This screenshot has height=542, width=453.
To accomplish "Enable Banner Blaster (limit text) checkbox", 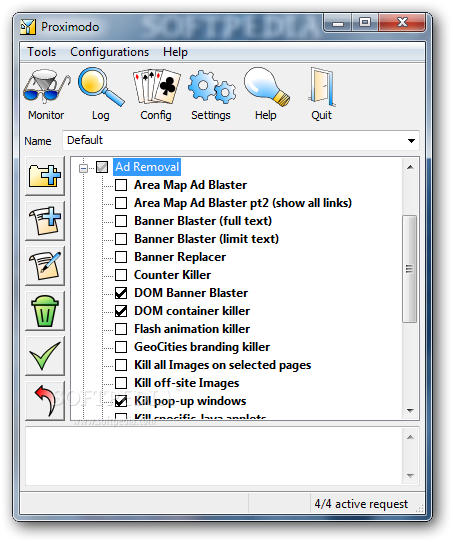I will pos(121,239).
